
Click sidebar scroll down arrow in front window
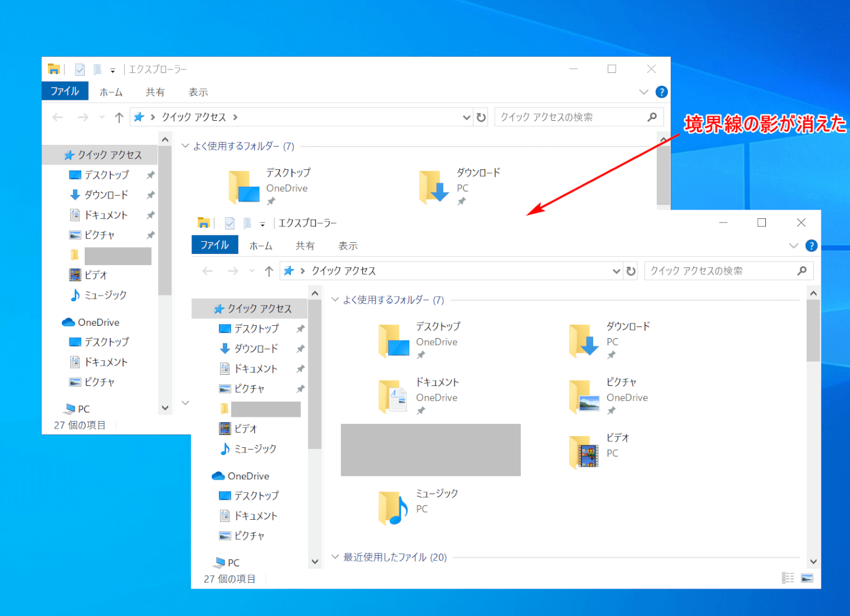(315, 562)
